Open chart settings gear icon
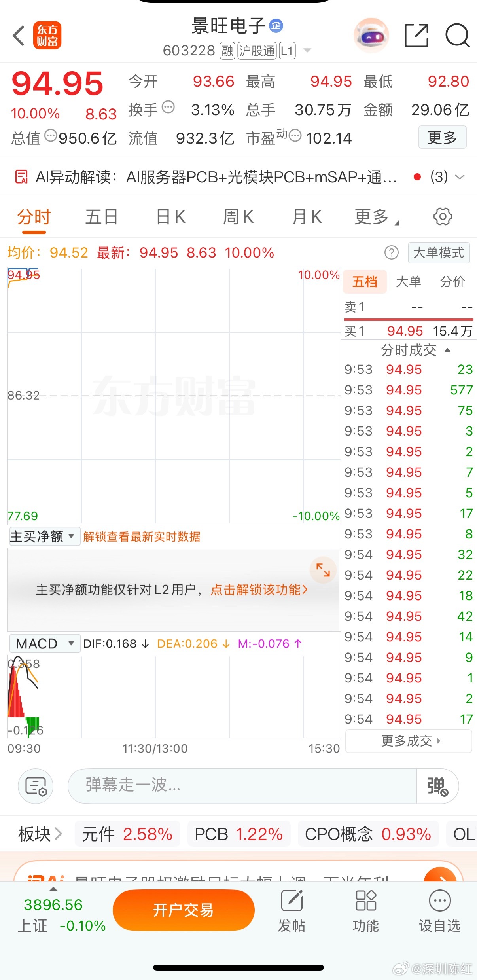Viewport: 477px width, 980px height. click(443, 216)
